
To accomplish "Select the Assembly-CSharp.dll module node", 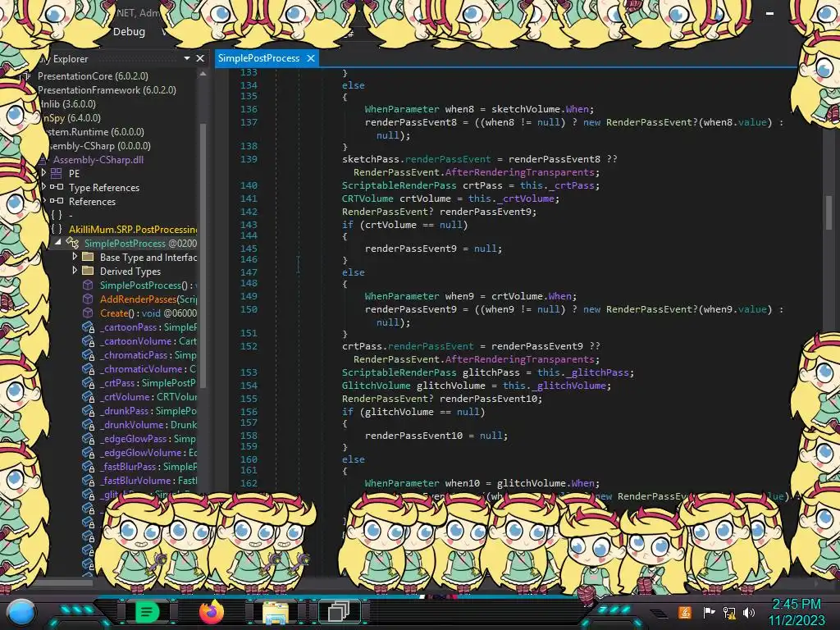I will (x=98, y=160).
